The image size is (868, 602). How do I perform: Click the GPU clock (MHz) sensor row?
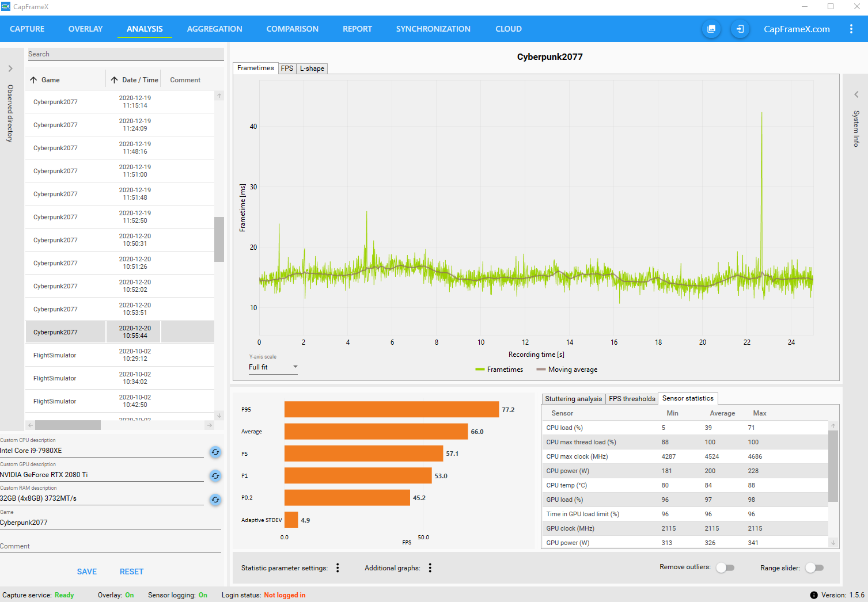tap(685, 528)
